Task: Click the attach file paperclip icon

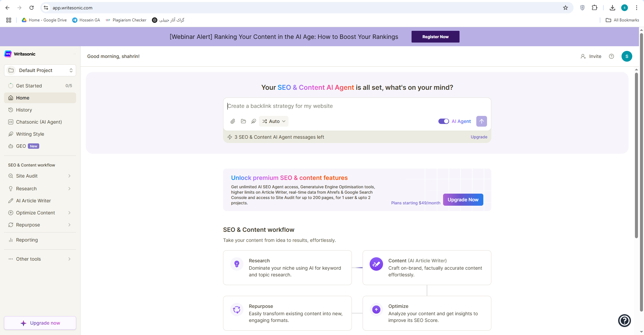Action: pyautogui.click(x=233, y=121)
